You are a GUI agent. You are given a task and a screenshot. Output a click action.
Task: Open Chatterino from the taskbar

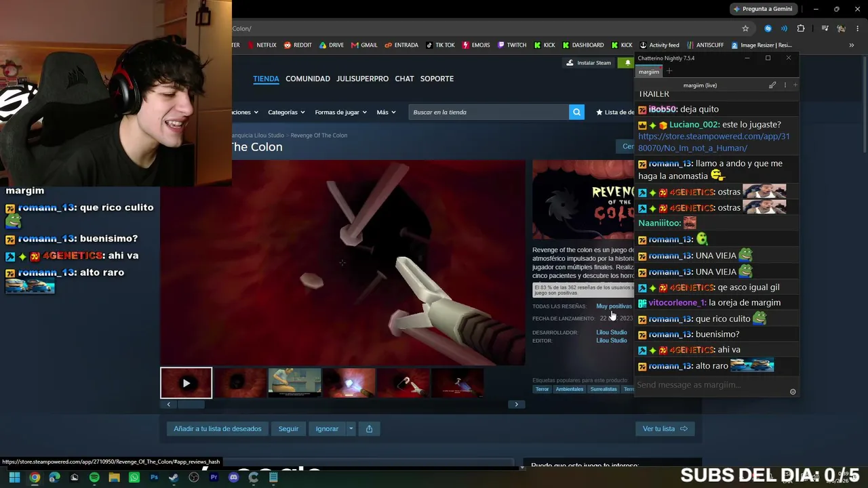pos(254,477)
